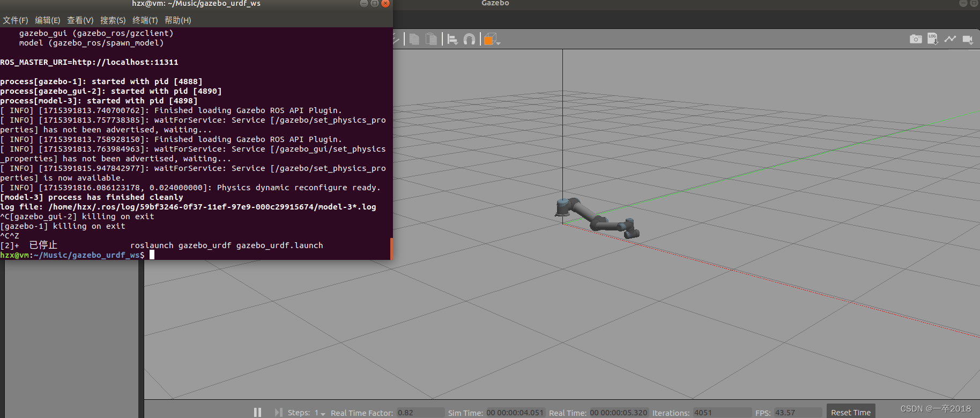Image resolution: width=980 pixels, height=418 pixels.
Task: Click the Copy icon in Gazebo toolbar
Action: [x=414, y=39]
